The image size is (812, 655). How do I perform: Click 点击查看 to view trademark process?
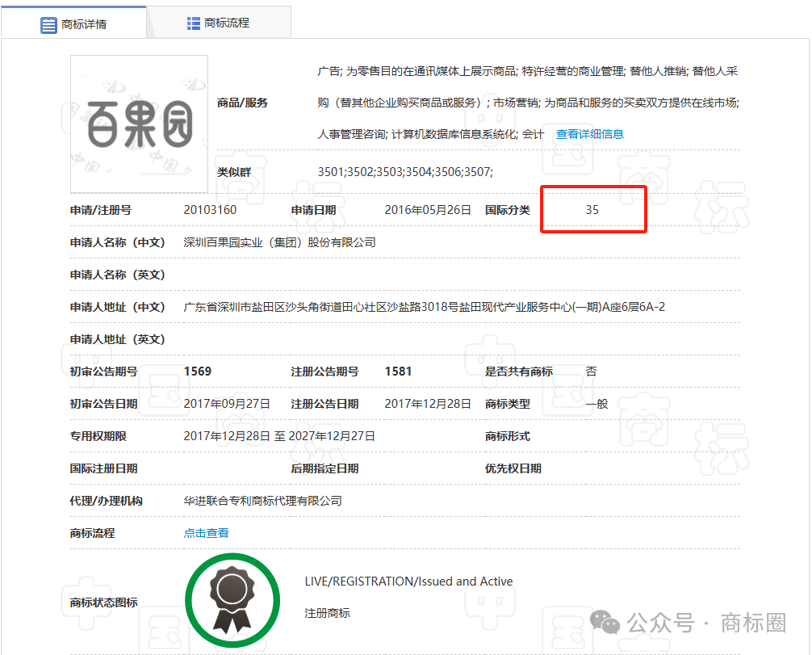[205, 532]
